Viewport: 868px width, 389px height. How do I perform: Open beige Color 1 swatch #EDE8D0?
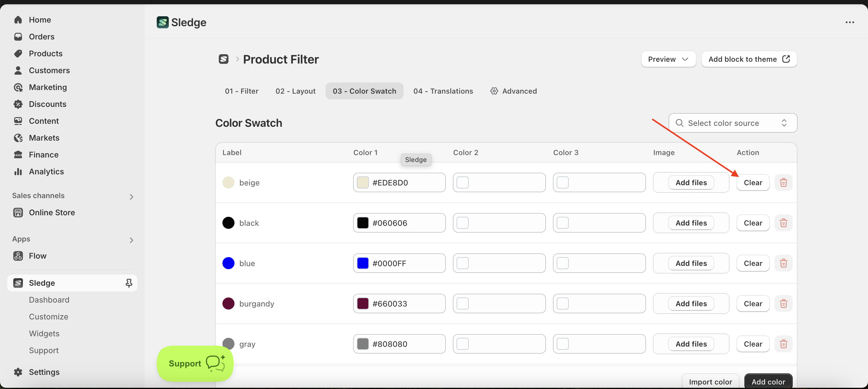363,182
